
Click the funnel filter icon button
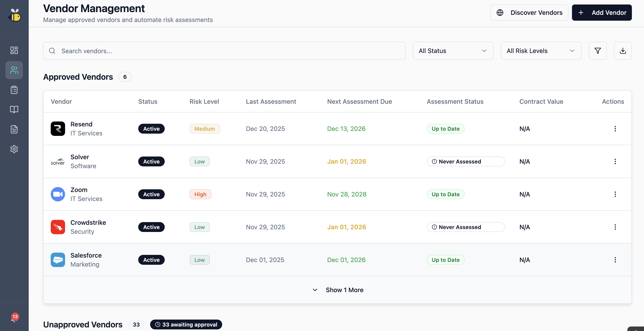pyautogui.click(x=598, y=51)
